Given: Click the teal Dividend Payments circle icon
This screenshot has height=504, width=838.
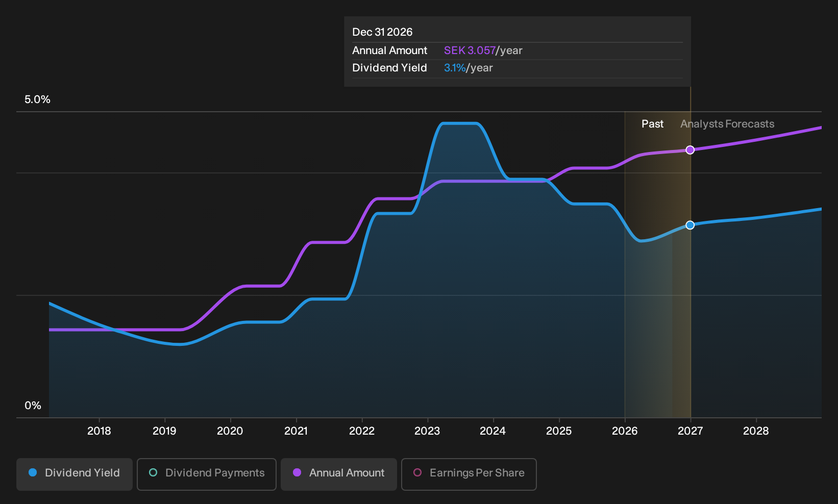Looking at the screenshot, I should coord(153,472).
